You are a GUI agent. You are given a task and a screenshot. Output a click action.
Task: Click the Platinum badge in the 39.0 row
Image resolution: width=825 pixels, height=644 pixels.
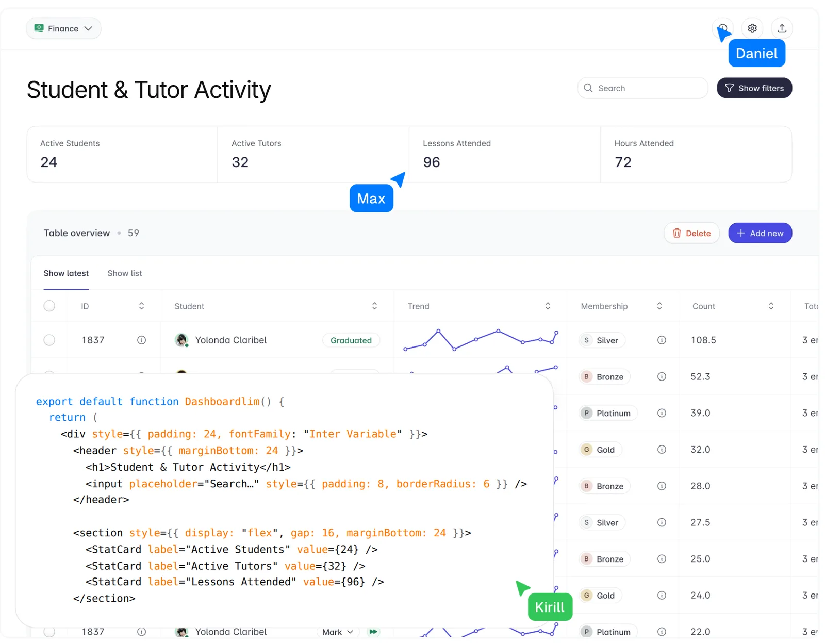(608, 413)
